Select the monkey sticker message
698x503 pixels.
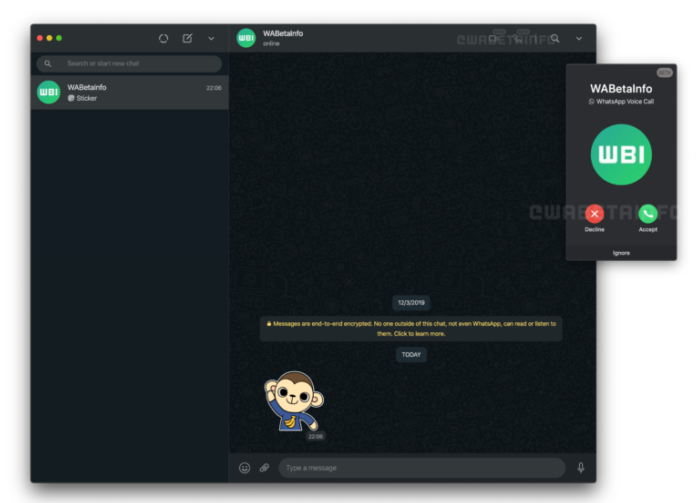[294, 401]
